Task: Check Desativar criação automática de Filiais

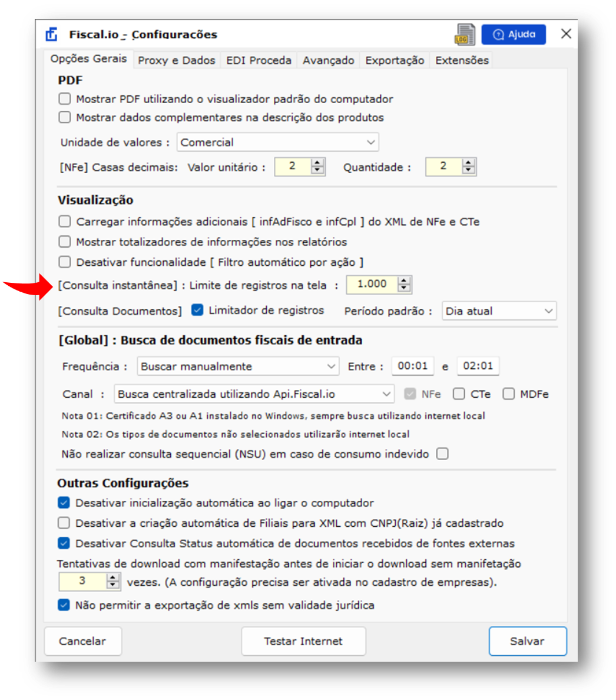Action: point(64,523)
